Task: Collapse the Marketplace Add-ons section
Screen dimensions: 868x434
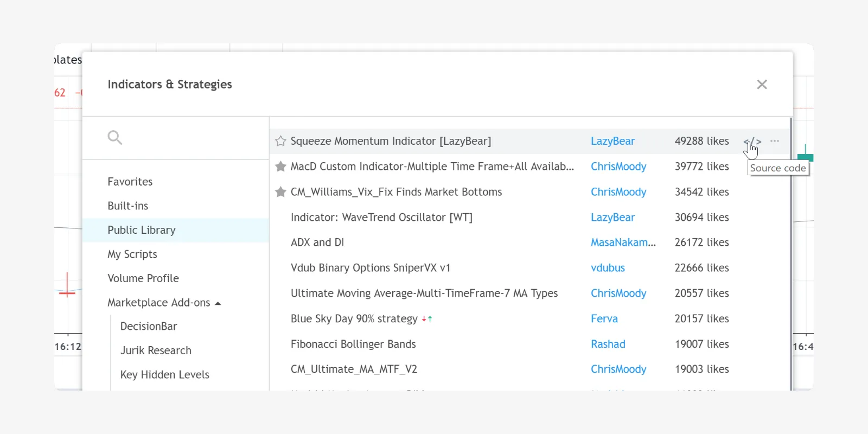Action: coord(218,303)
